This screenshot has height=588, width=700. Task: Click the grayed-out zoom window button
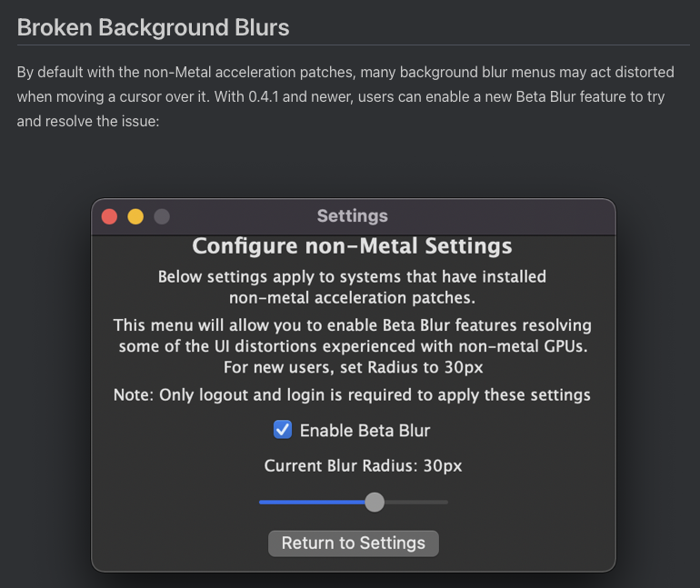click(162, 216)
